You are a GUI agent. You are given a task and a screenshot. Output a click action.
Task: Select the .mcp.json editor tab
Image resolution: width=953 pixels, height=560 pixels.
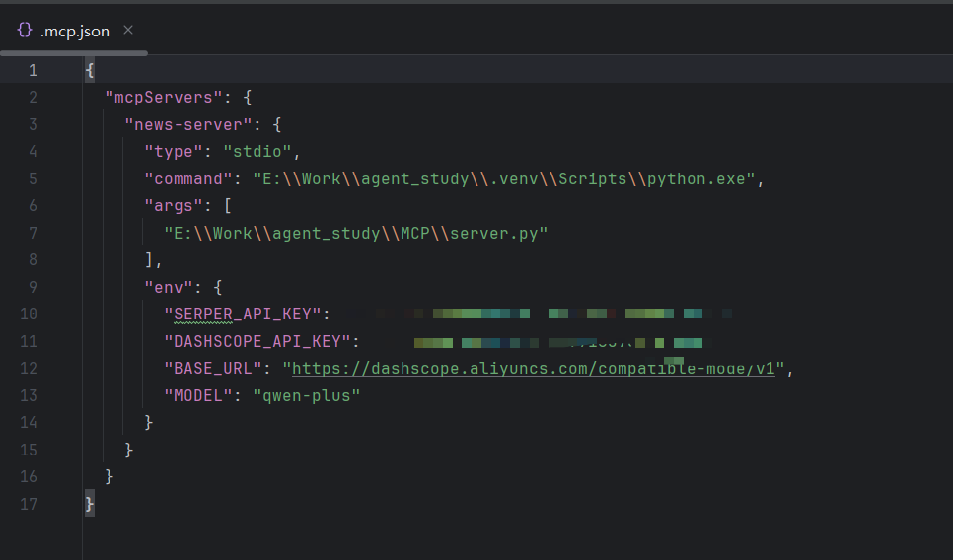(x=74, y=31)
